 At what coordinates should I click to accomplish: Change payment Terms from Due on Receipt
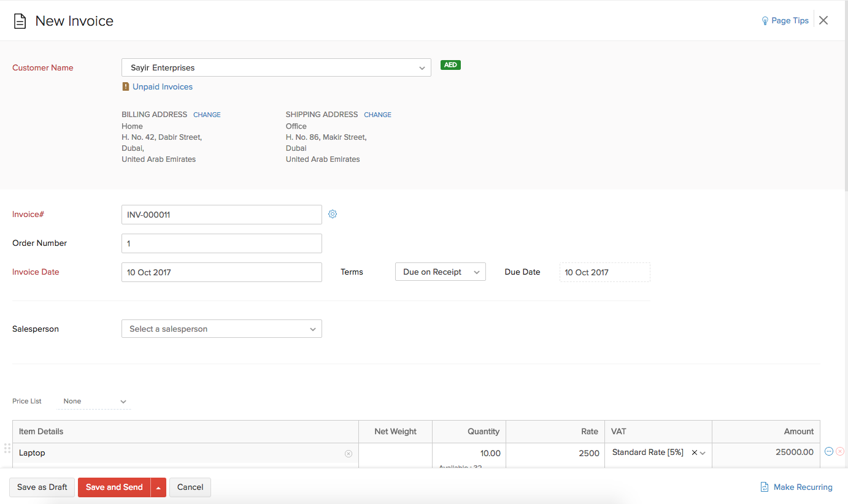point(440,272)
